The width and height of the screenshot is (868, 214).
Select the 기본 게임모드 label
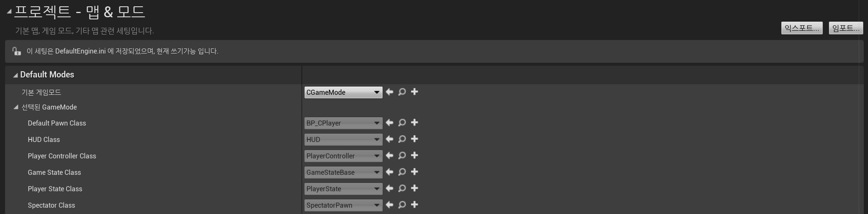pos(41,92)
